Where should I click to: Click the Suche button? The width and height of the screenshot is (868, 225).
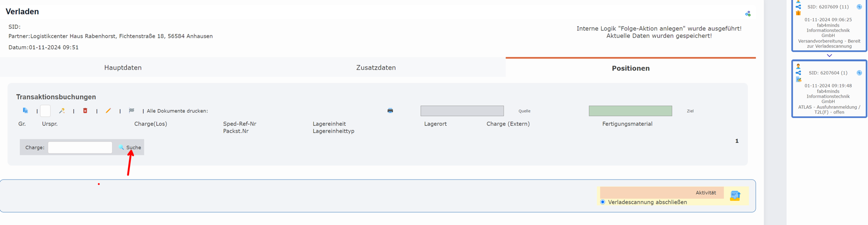click(129, 148)
